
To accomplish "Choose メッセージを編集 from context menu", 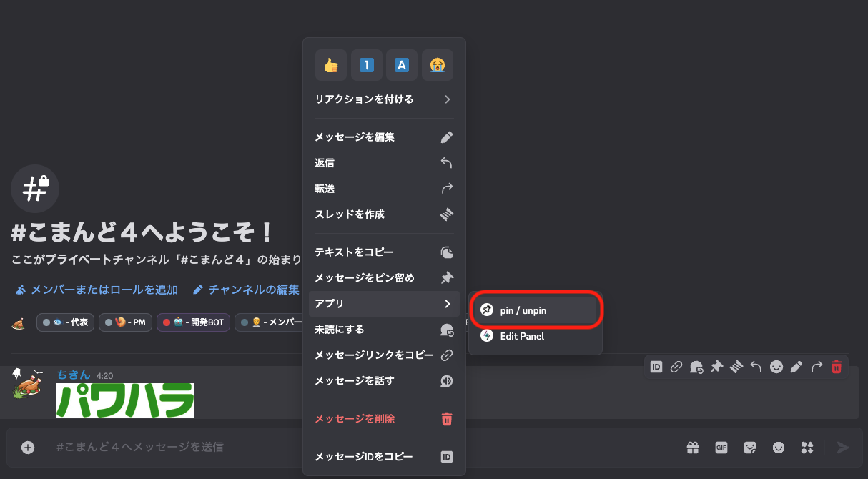I will click(x=384, y=137).
